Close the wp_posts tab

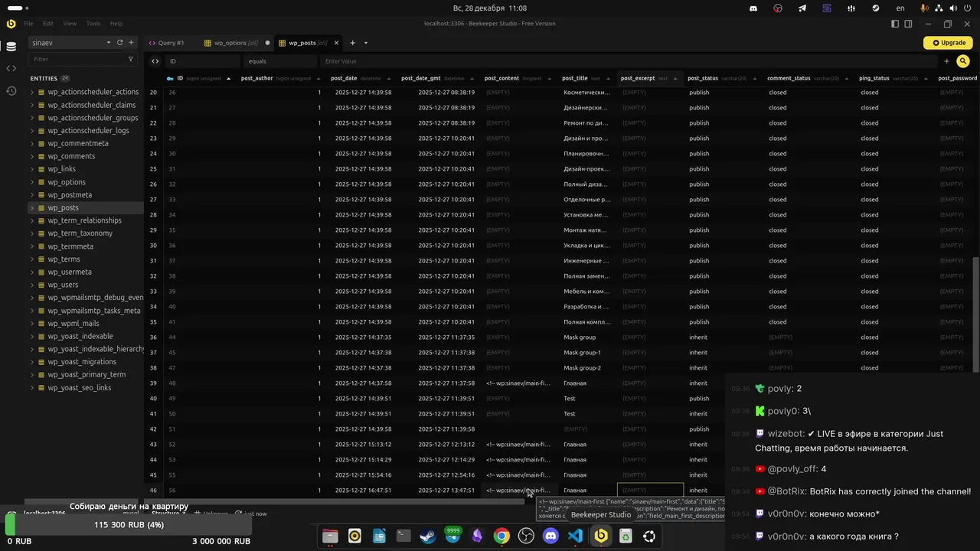click(336, 43)
